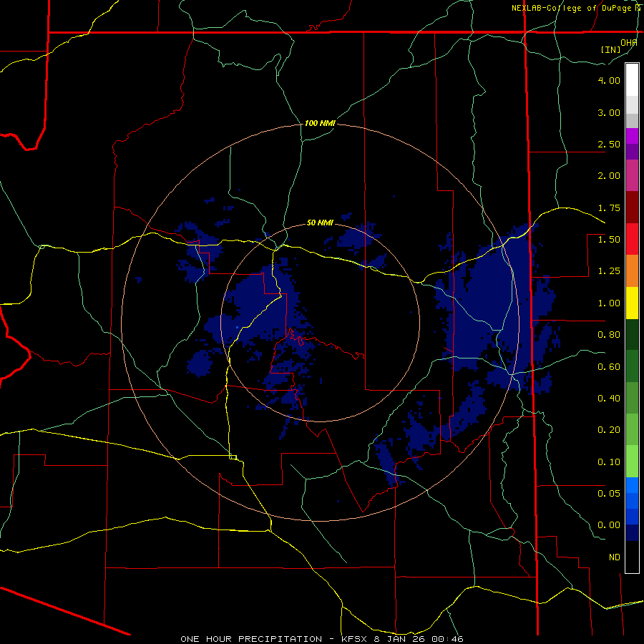Click the "NEXLAB-College of DuPage" credit text
The image size is (644, 644).
[x=572, y=8]
